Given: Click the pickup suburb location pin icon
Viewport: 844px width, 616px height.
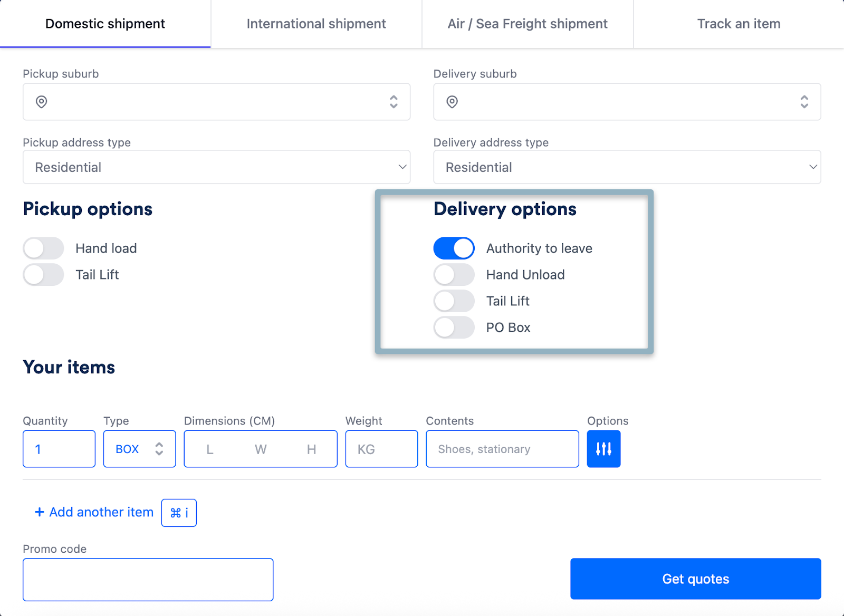Looking at the screenshot, I should (x=42, y=102).
